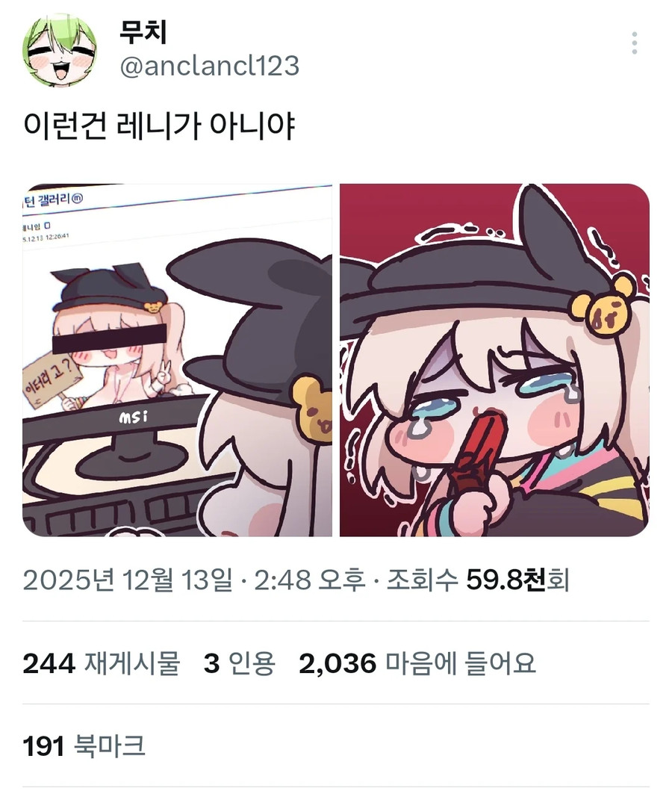Open the 2025년 12월 13일 date link

click(128, 580)
